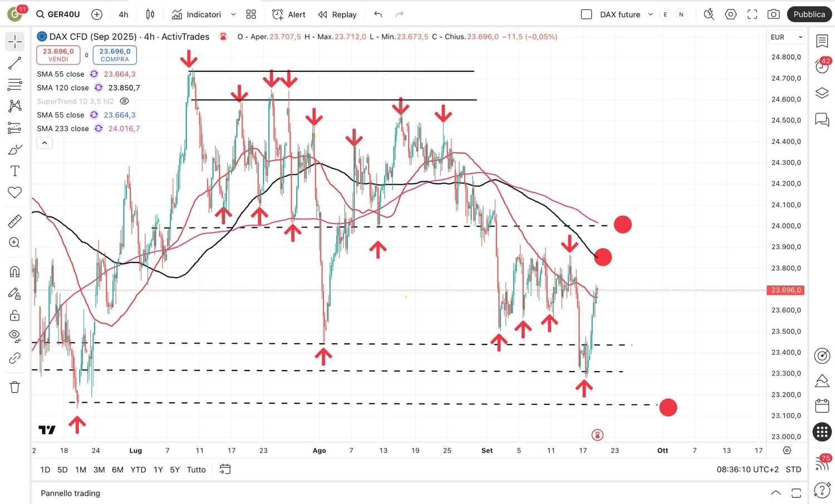Delete drawings with the trash icon

(x=15, y=387)
